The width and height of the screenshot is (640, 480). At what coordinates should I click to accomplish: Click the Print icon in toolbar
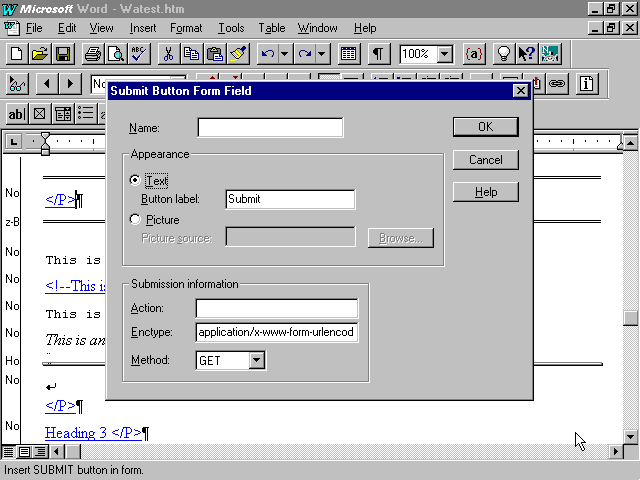pyautogui.click(x=92, y=54)
